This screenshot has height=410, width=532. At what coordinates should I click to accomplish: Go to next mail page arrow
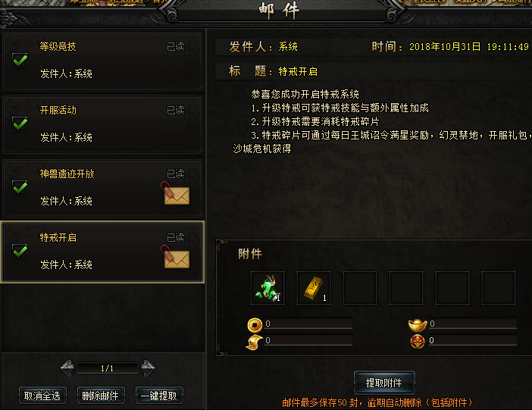pos(148,368)
